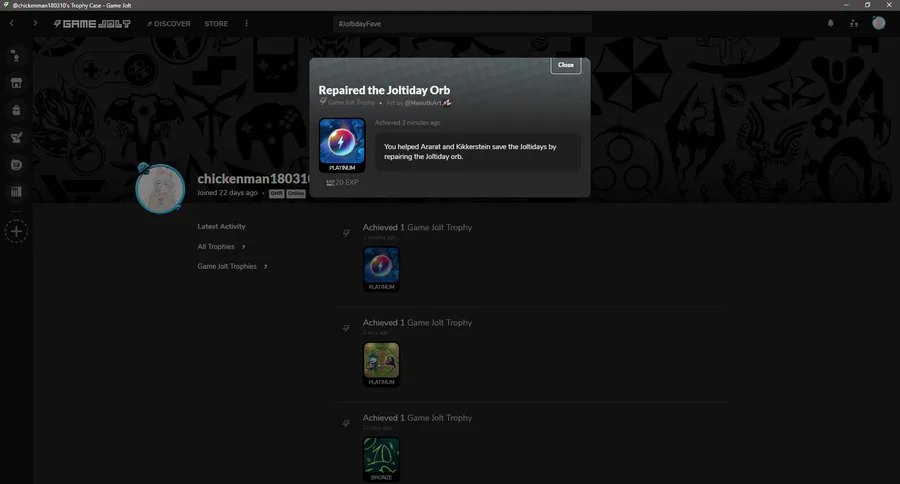
Task: Open the platinum orb trophy achieved minutes ago
Action: click(381, 269)
